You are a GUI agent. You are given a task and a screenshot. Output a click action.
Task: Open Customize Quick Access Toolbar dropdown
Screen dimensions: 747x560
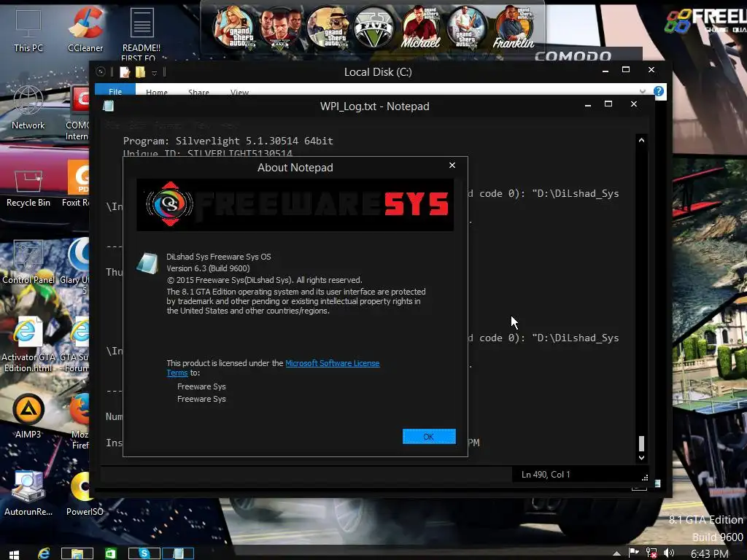[x=155, y=73]
